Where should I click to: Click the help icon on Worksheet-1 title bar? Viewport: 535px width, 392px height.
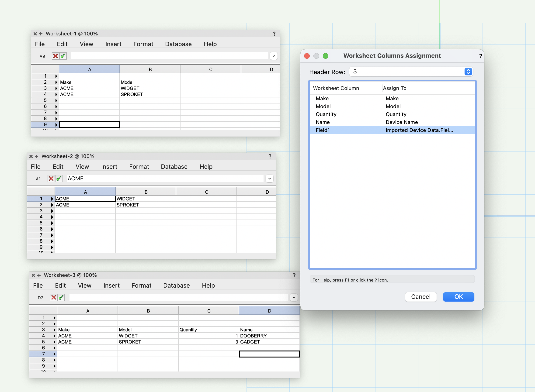(x=274, y=34)
